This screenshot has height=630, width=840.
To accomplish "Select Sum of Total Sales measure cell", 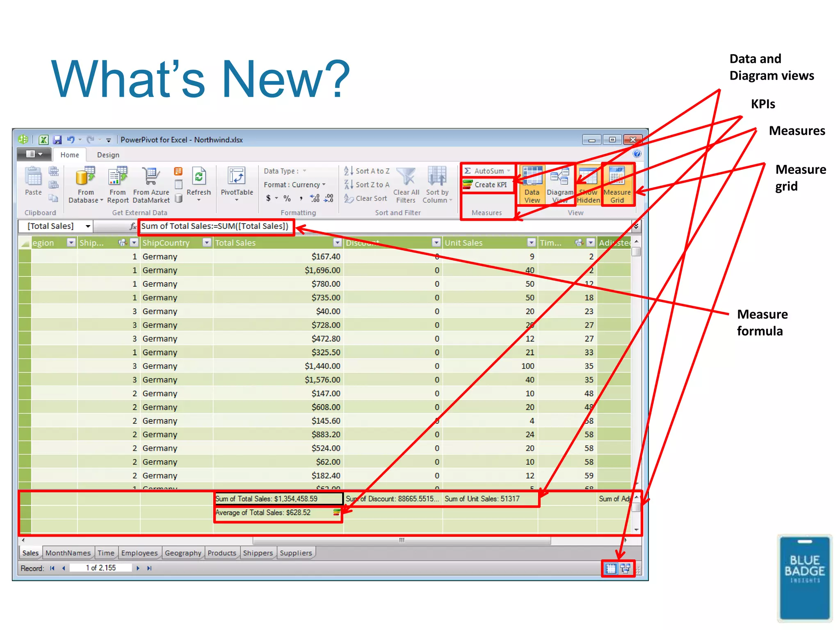I will tap(279, 499).
